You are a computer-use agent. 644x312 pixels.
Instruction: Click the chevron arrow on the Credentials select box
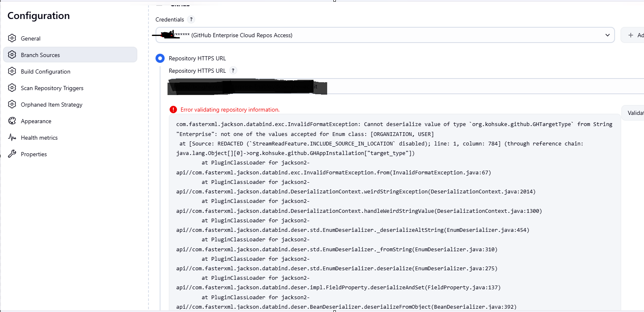[607, 35]
